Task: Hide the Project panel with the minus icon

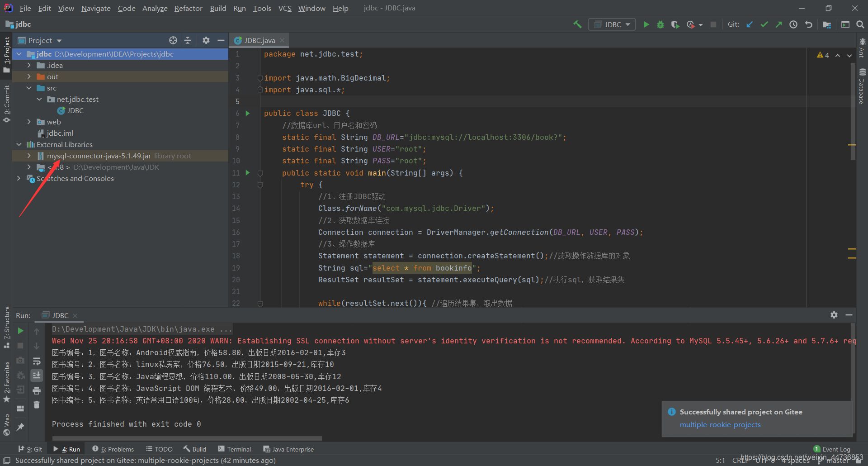Action: pyautogui.click(x=221, y=40)
